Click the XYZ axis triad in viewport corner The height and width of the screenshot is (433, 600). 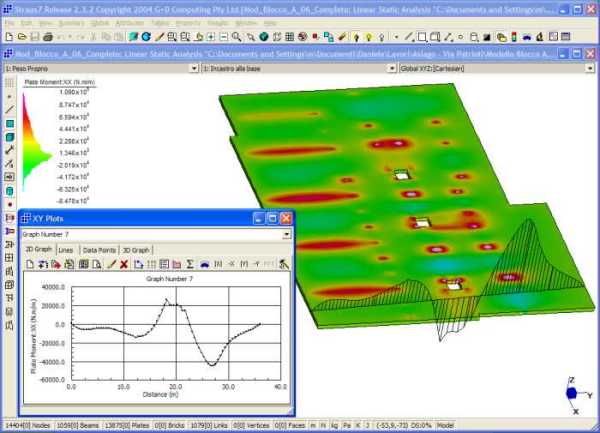click(572, 392)
